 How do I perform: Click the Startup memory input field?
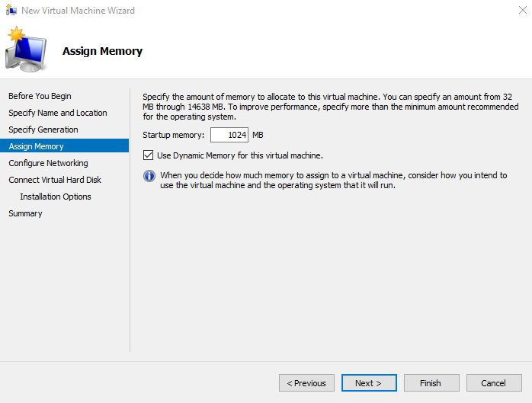pyautogui.click(x=229, y=135)
